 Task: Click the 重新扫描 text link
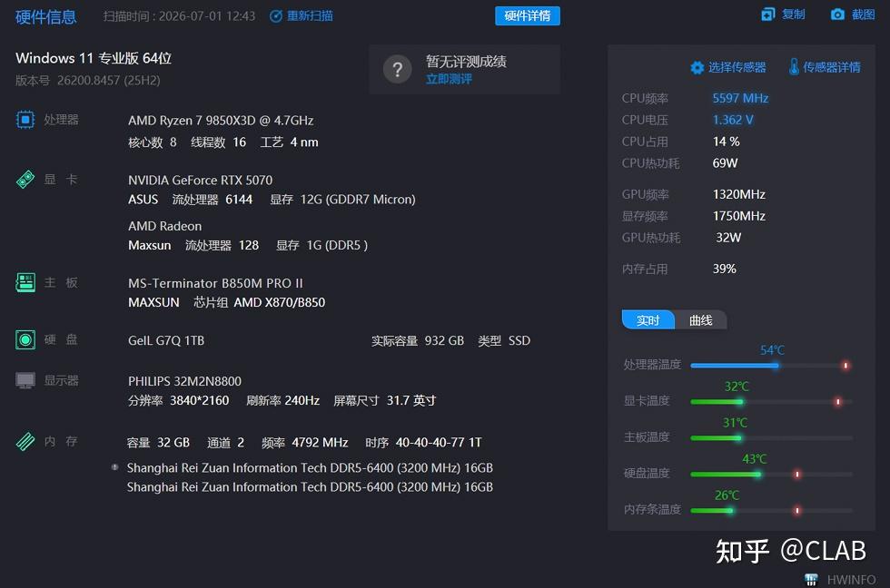310,15
